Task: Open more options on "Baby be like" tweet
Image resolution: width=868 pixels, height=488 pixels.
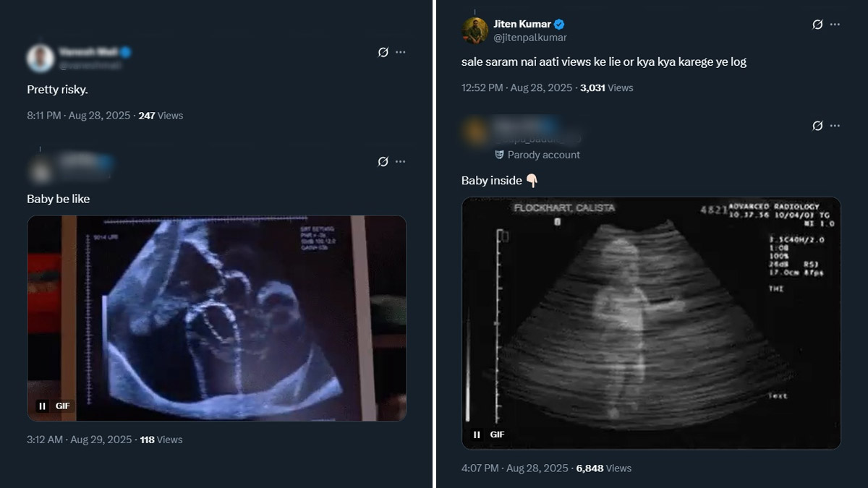Action: 401,162
